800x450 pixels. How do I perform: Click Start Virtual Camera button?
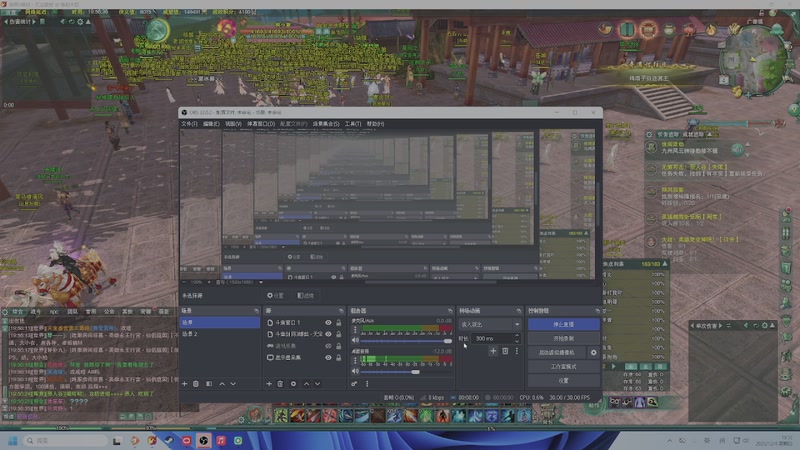point(557,353)
